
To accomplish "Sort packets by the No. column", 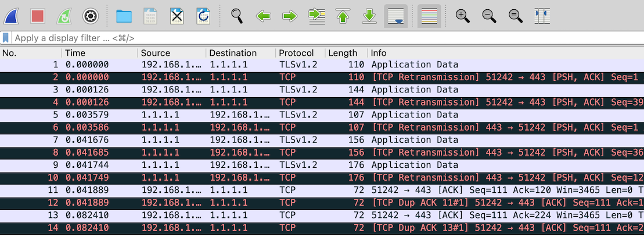I will 31,53.
